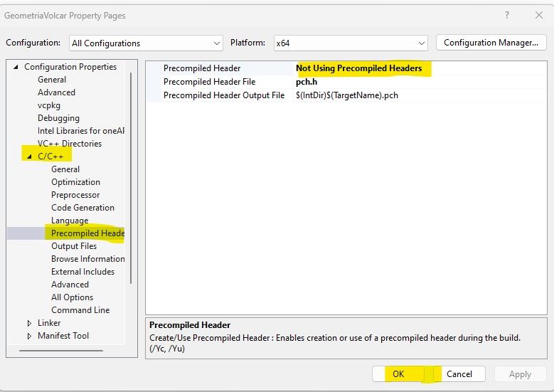The width and height of the screenshot is (554, 392).
Task: Click the Precompiled Header File property name
Action: click(209, 82)
